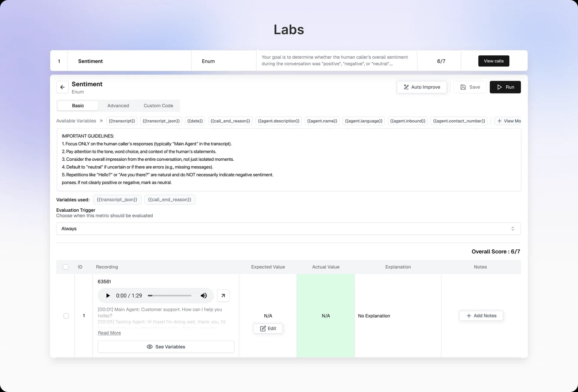
Task: Select the {{transcript_json}} variable chip
Action: pos(161,121)
